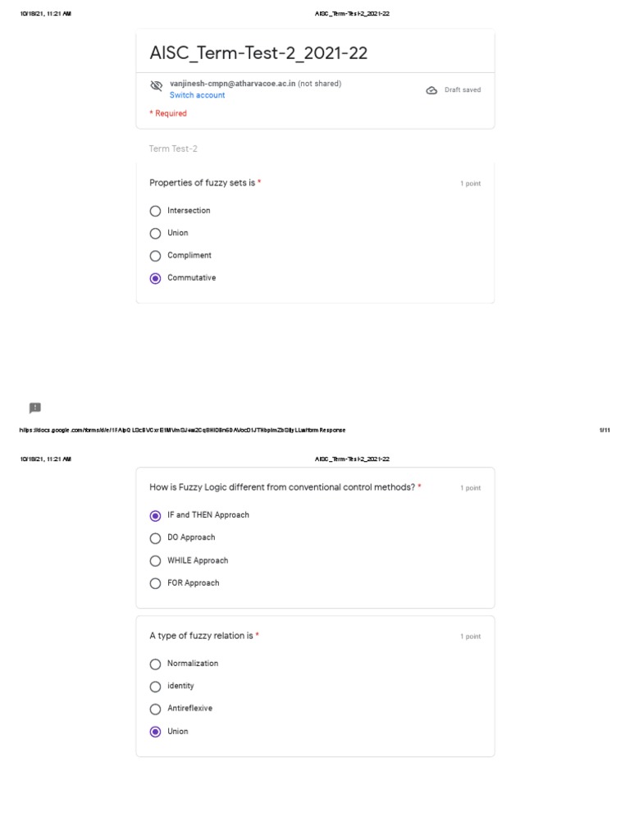Click the report problem feedback icon
Viewport: 630px width, 840px height.
[x=34, y=408]
